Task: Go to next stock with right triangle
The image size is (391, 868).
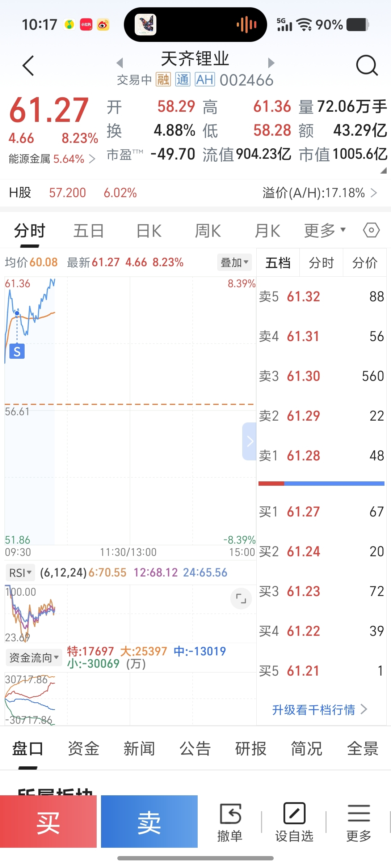Action: (271, 63)
